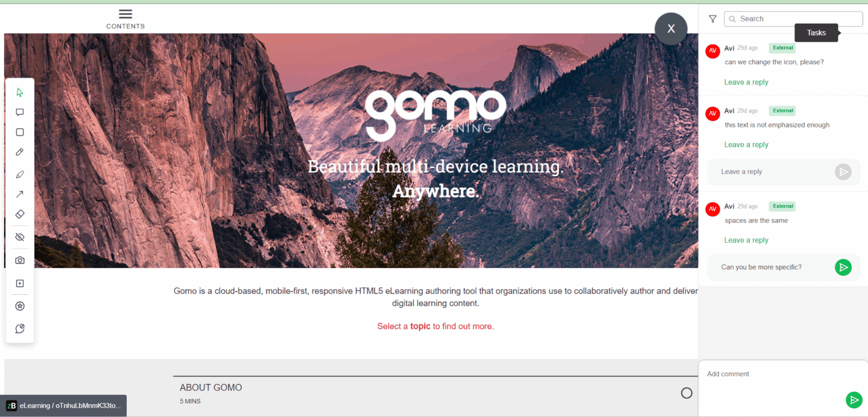Click the camera screenshot icon
The width and height of the screenshot is (868, 417).
[x=20, y=261]
